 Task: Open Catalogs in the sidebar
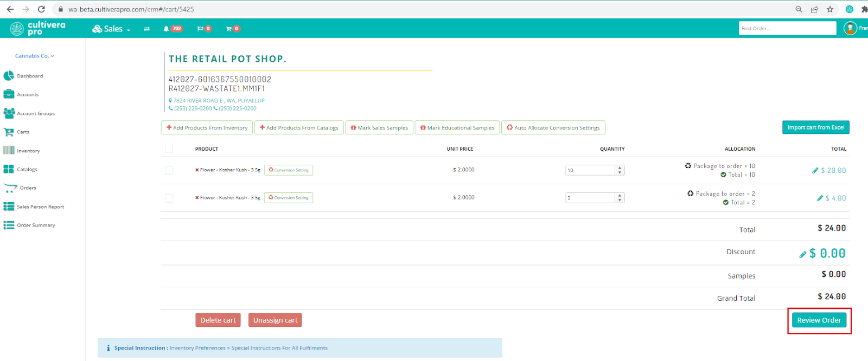(21, 169)
